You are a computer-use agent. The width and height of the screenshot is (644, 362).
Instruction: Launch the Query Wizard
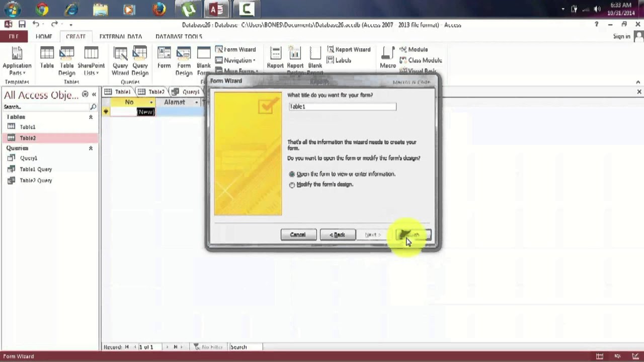pos(120,61)
